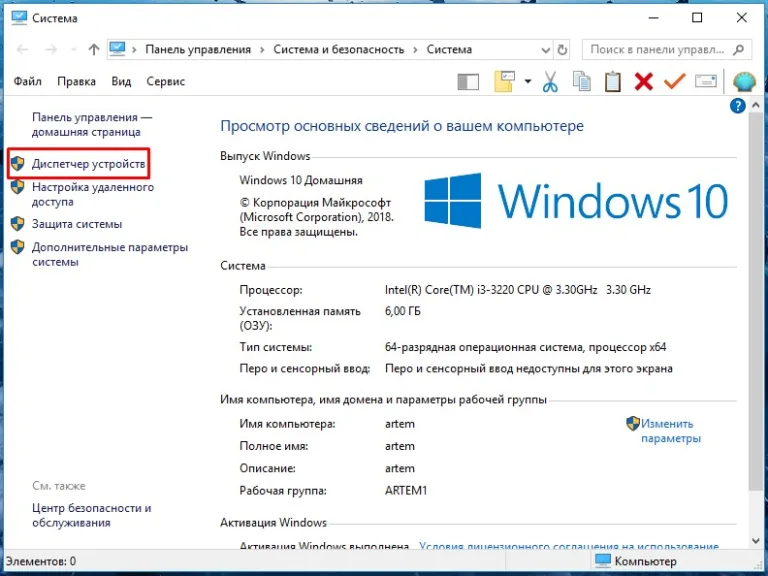The image size is (768, 576).
Task: Open Настройка удаленного доступа link
Action: pyautogui.click(x=93, y=194)
